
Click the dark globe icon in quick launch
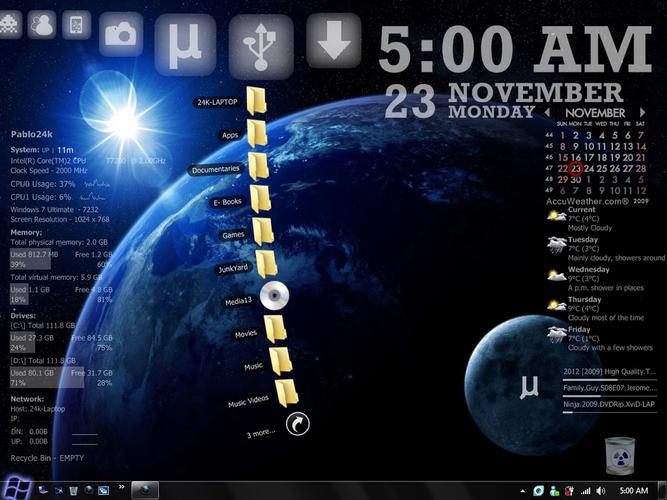point(88,491)
